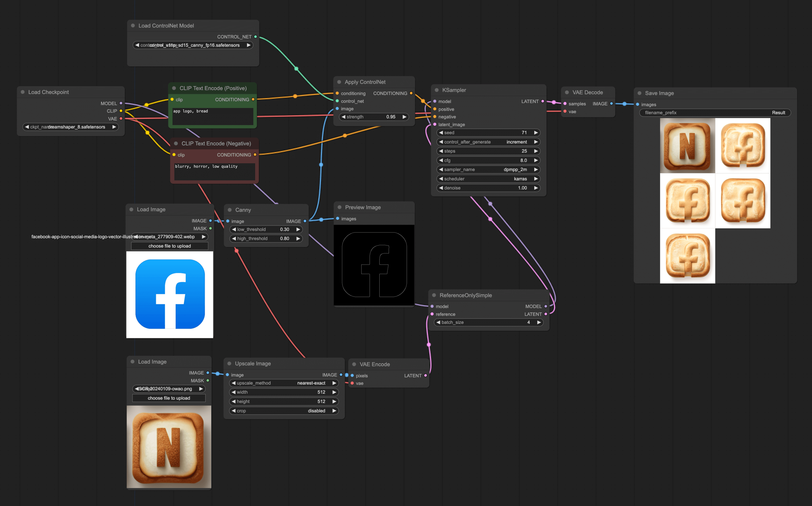Increment the seed value using its right arrow

pyautogui.click(x=536, y=133)
